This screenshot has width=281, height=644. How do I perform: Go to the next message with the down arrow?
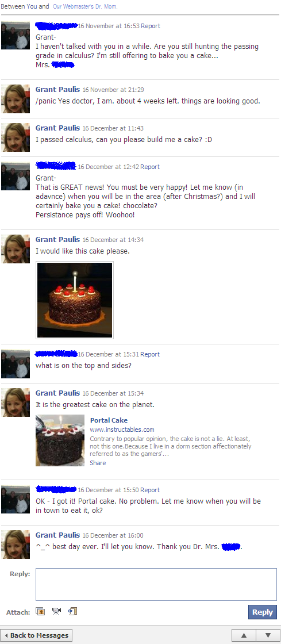pyautogui.click(x=267, y=635)
